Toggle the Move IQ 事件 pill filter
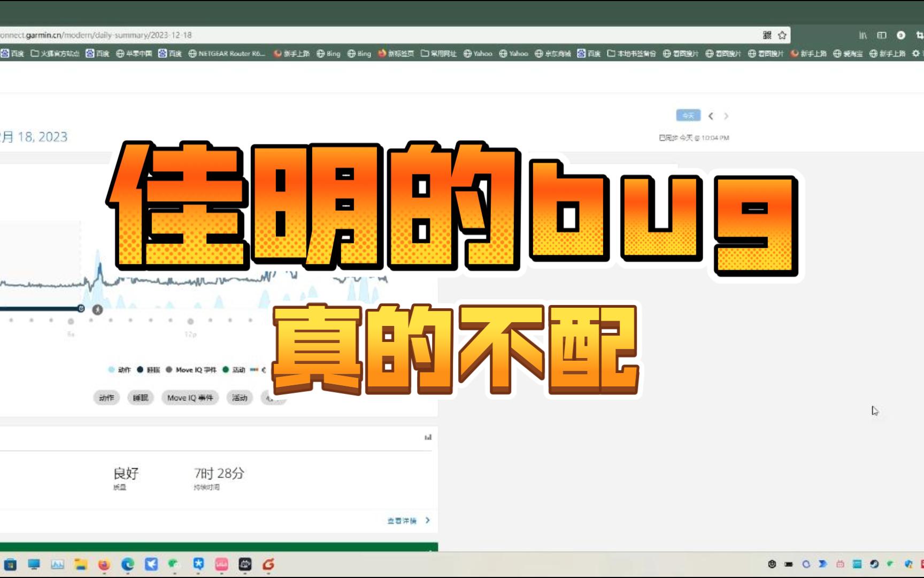Screen dimensions: 924x578 pos(190,398)
